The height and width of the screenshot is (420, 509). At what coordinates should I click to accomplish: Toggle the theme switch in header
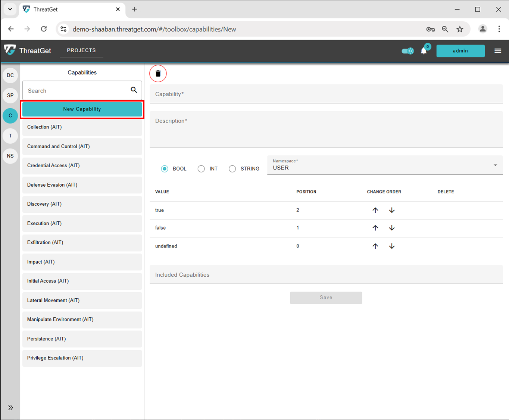click(x=407, y=51)
